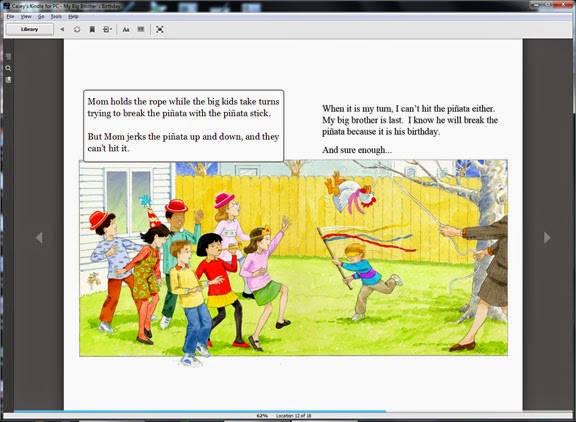
Task: Click the 62% progress text
Action: click(262, 416)
